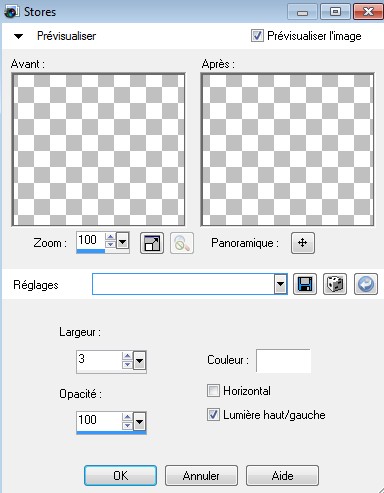Open the Zoom slider dropdown arrow
This screenshot has height=493, width=384.
pos(122,241)
